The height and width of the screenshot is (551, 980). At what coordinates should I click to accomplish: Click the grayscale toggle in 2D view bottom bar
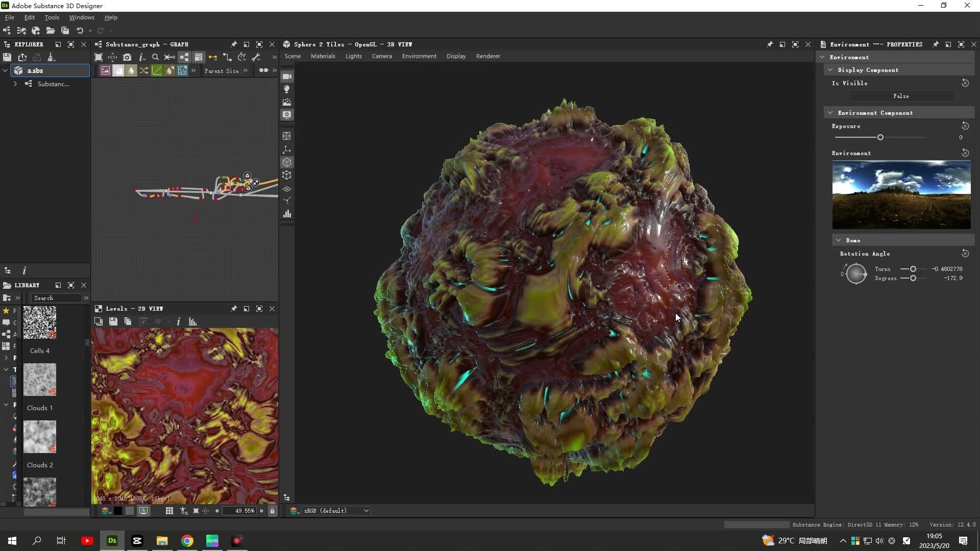coord(118,511)
